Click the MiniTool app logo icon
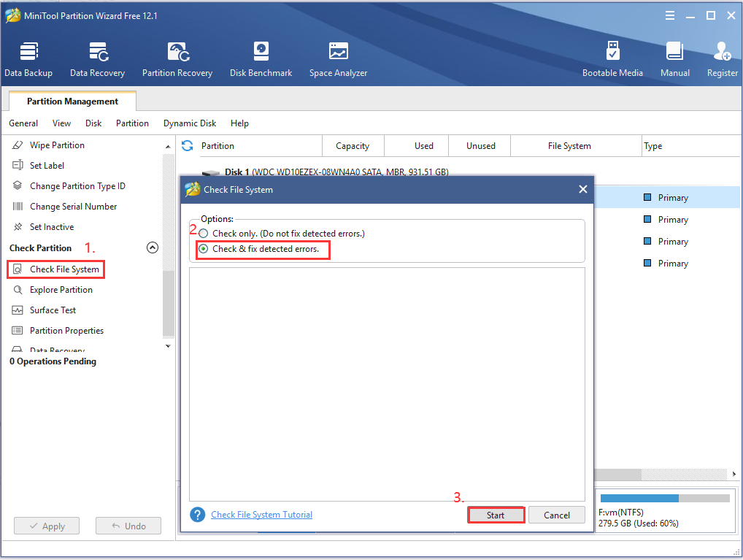The height and width of the screenshot is (560, 743). coord(13,15)
